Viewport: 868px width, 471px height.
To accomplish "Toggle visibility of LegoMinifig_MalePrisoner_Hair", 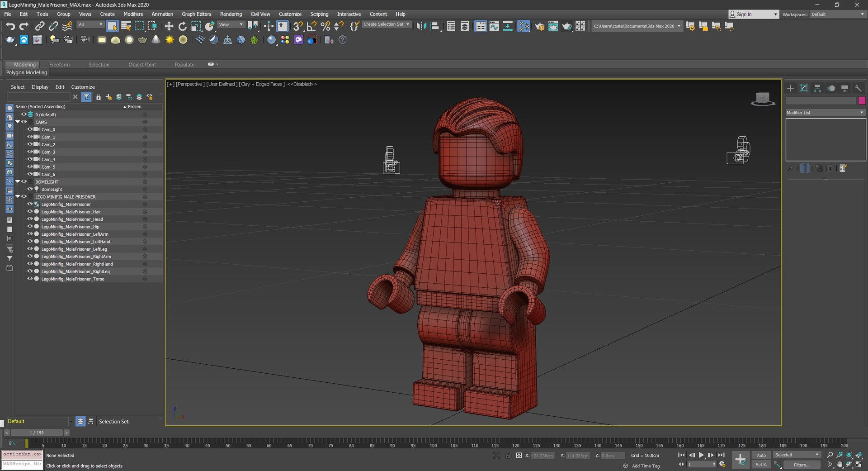I will click(30, 212).
